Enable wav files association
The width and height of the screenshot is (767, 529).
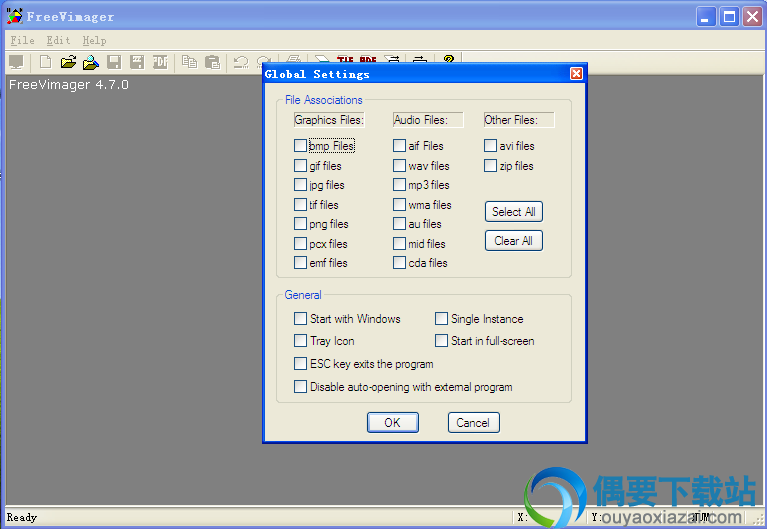pos(399,165)
